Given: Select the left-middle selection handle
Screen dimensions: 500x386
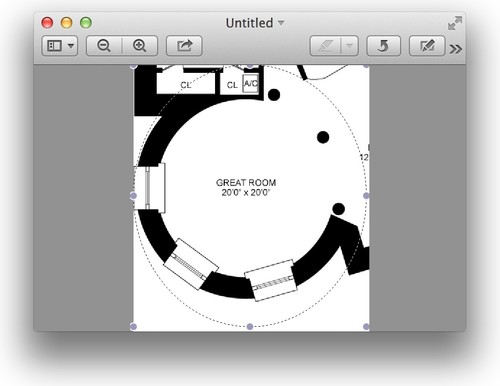Looking at the screenshot, I should (x=133, y=196).
